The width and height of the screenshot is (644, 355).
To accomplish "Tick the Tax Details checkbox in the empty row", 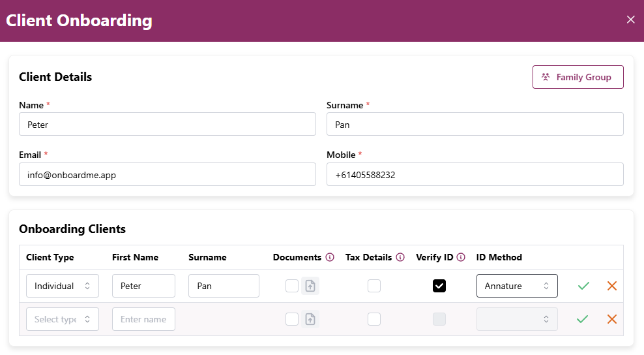I will tap(374, 319).
